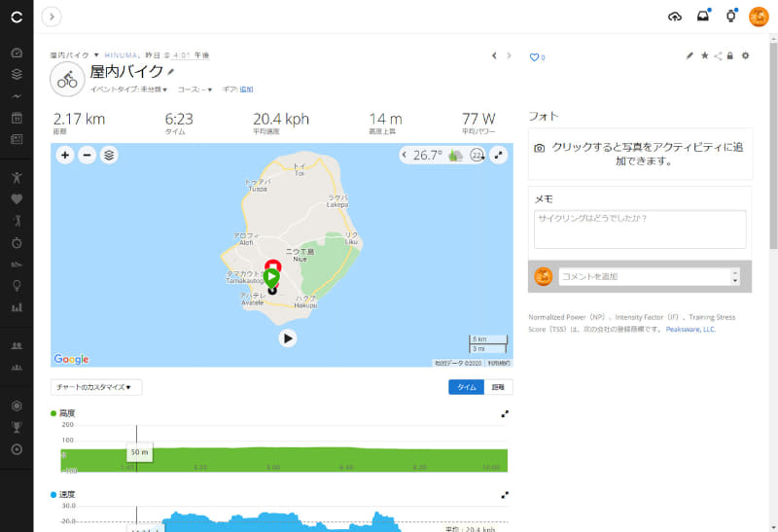Like the activity with heart icon
Image resolution: width=778 pixels, height=532 pixels.
tap(534, 57)
